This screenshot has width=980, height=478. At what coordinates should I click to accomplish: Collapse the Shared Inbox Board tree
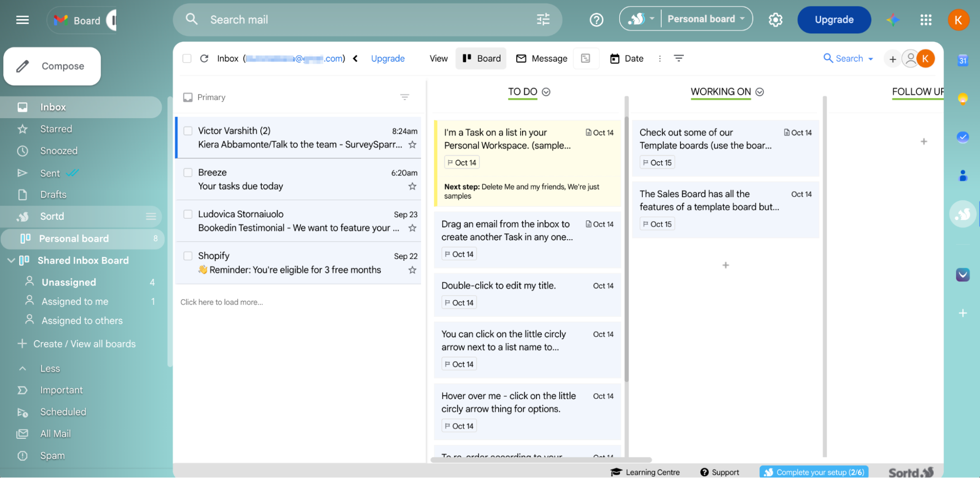pos(11,260)
